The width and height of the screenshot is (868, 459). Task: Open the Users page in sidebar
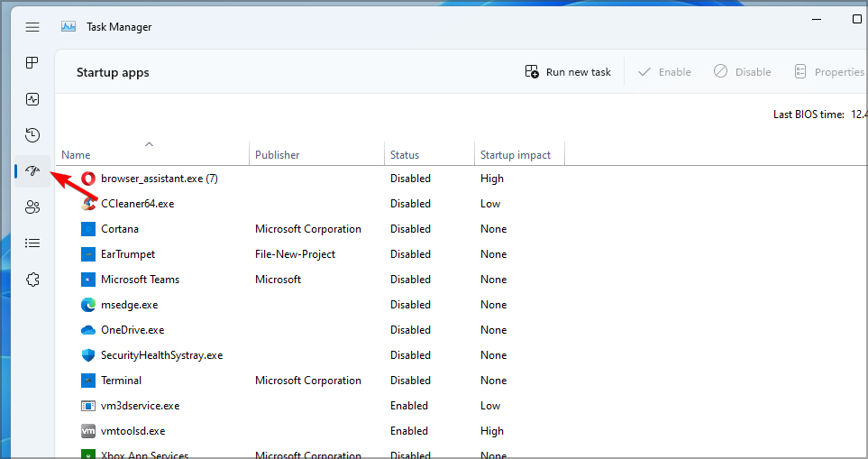(32, 207)
